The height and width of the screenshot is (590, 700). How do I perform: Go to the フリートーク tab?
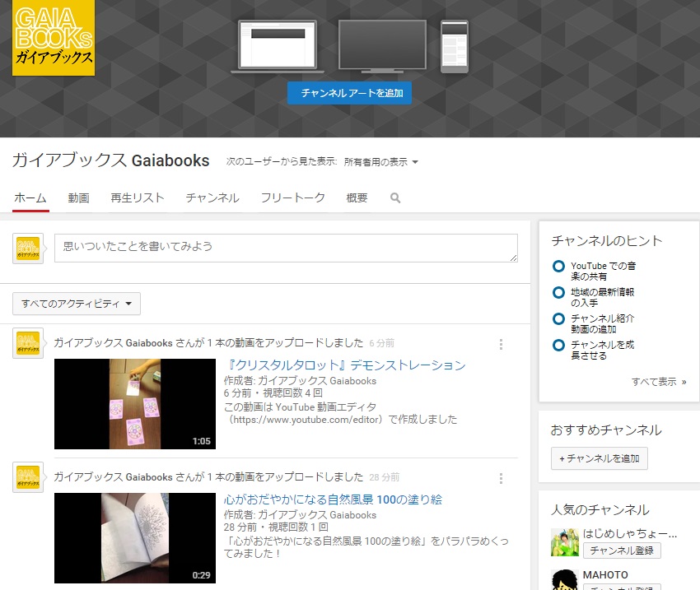tap(293, 197)
